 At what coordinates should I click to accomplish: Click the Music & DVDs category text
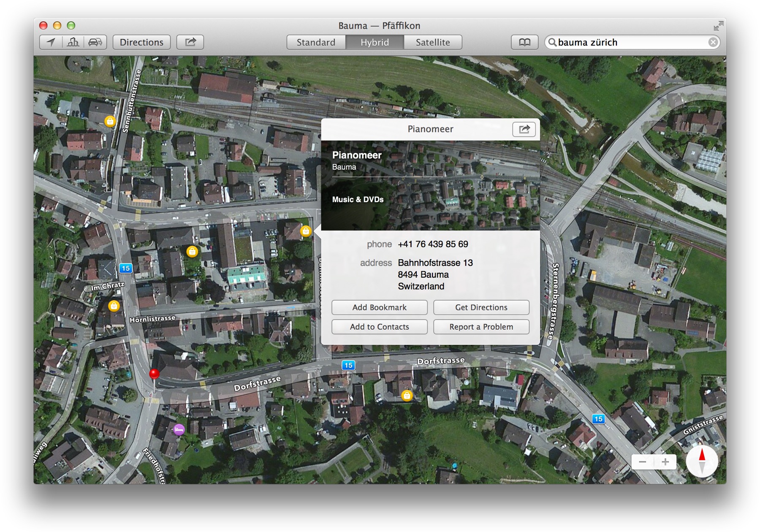(358, 199)
